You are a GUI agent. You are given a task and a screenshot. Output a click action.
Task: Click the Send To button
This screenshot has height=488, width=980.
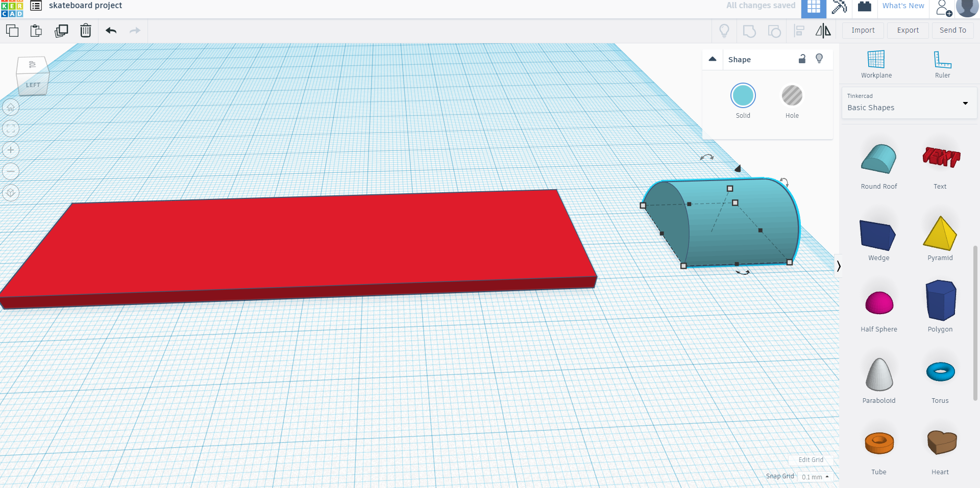[x=953, y=31]
